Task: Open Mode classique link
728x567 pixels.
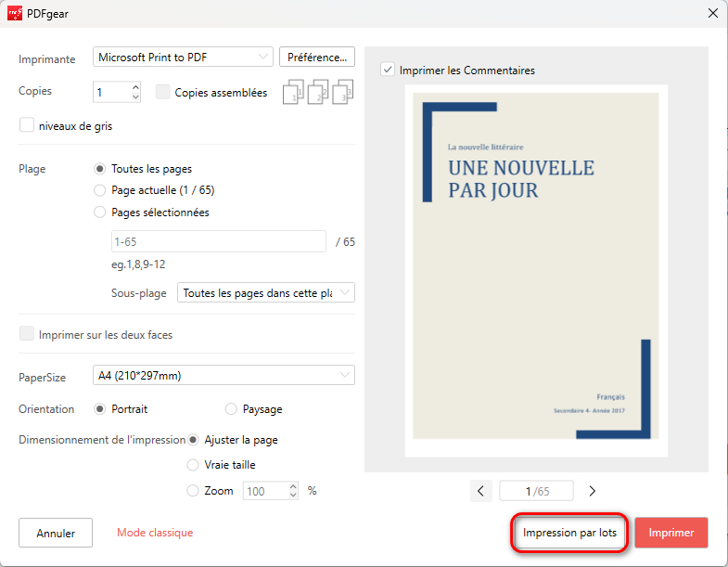Action: [155, 533]
